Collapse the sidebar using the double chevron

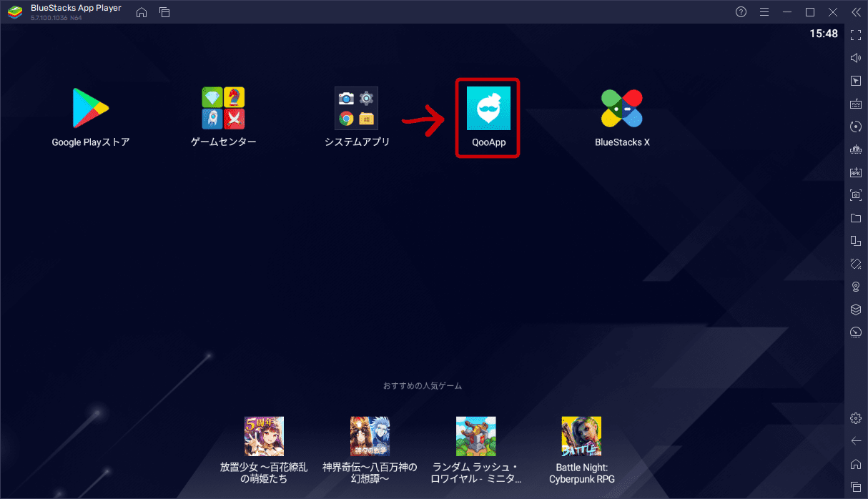856,11
